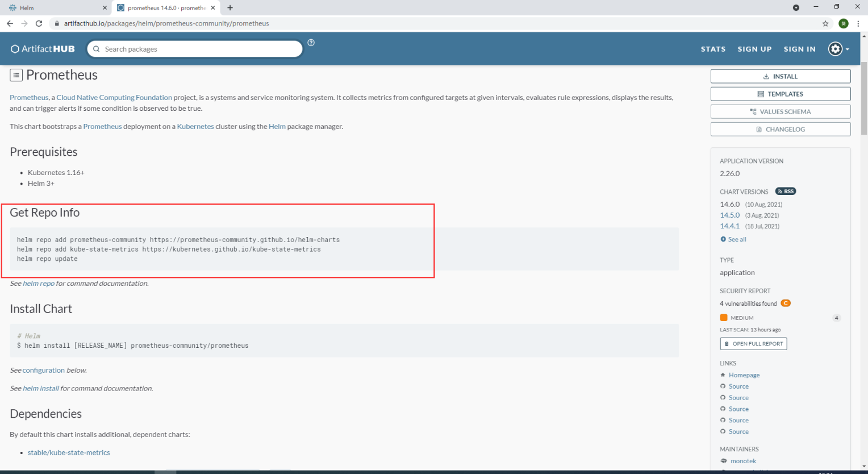This screenshot has height=474, width=868.
Task: Open the last Source link above MAINTAINERS
Action: click(x=738, y=432)
